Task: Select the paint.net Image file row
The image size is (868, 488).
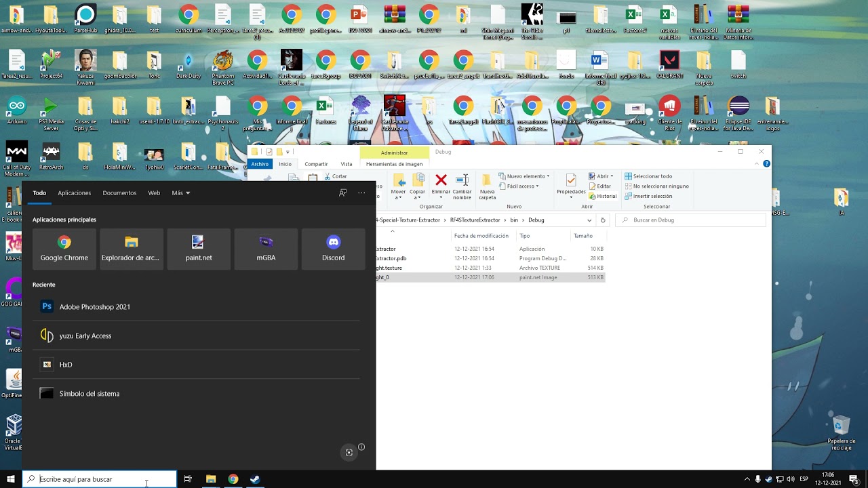Action: (490, 277)
